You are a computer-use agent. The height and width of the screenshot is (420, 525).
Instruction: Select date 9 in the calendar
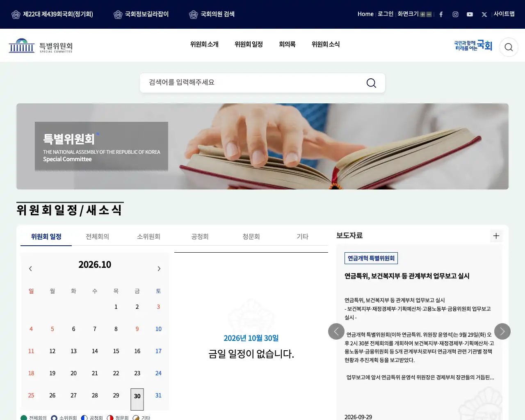[137, 329]
